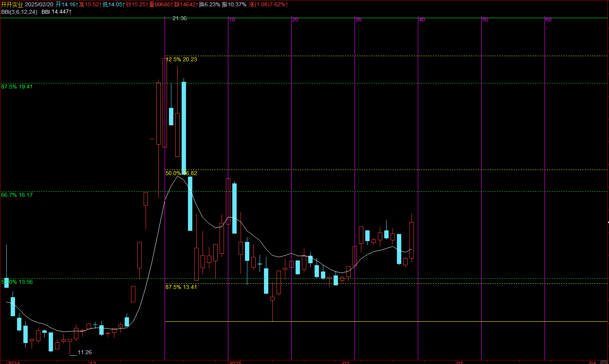Select the green 87.5% 19.41 level label
Screen dimensions: 609x364
[x=17, y=87]
